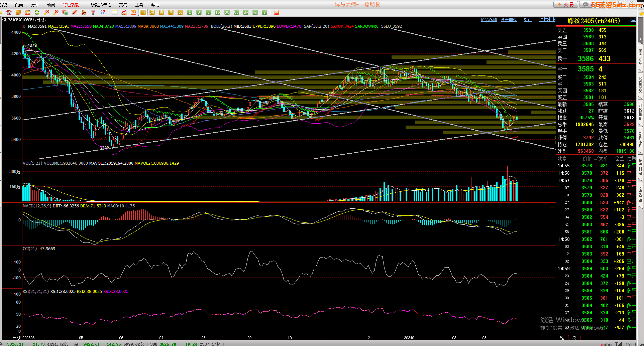Select the 权 tab below tick list
This screenshot has height=346, width=644.
(574, 338)
